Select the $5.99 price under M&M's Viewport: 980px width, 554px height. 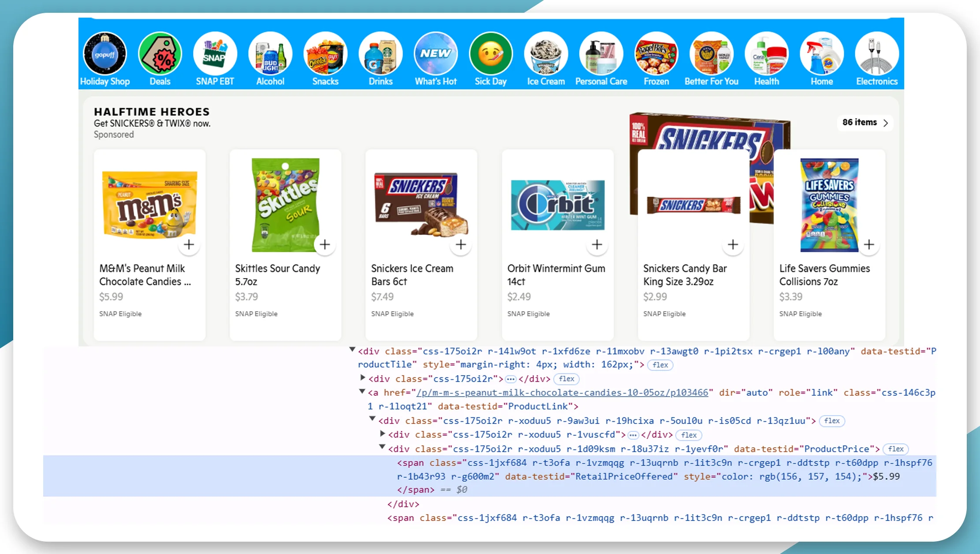(x=111, y=297)
